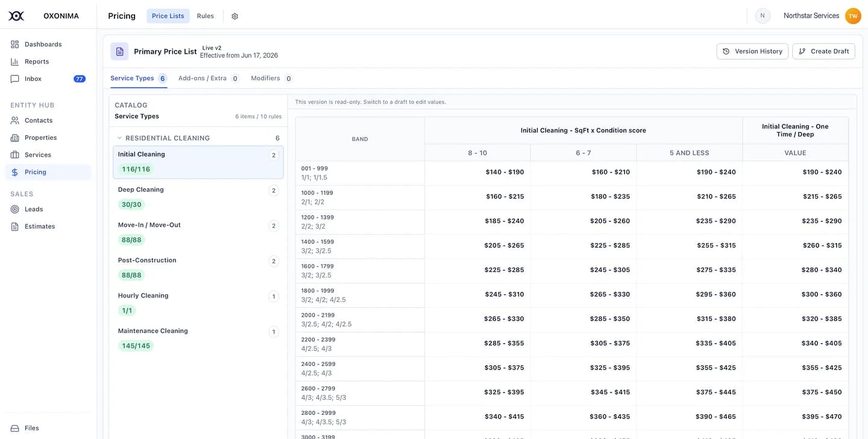Open Files at sidebar bottom
The height and width of the screenshot is (439, 868).
pyautogui.click(x=48, y=428)
